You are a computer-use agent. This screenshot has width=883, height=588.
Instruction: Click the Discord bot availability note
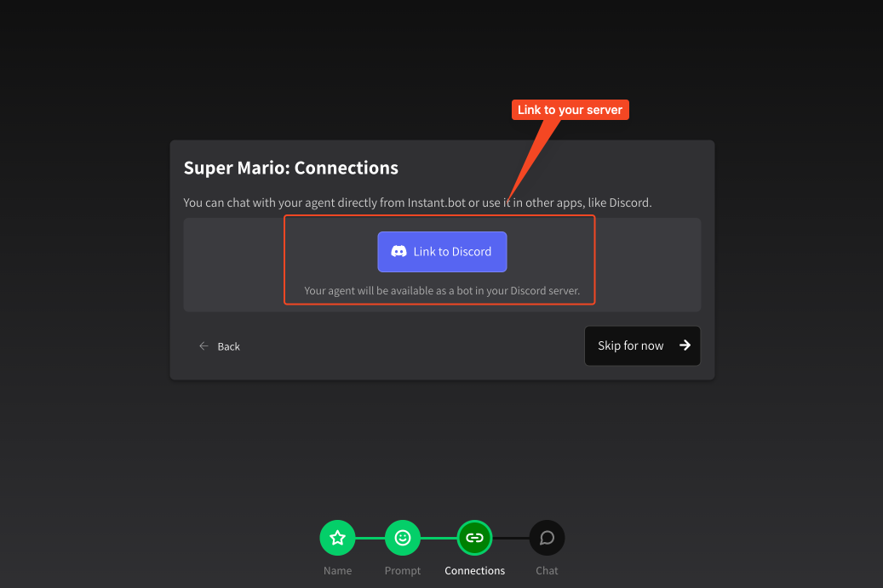pyautogui.click(x=442, y=290)
